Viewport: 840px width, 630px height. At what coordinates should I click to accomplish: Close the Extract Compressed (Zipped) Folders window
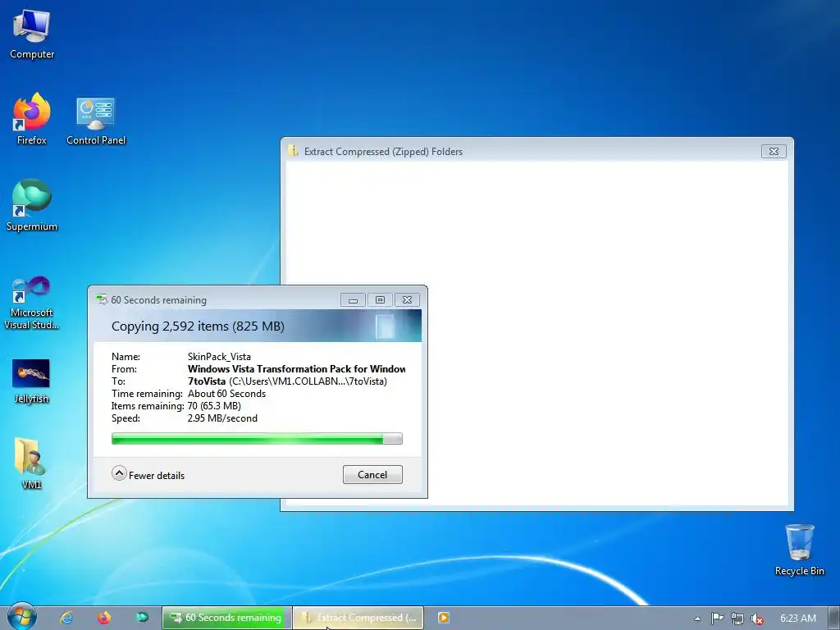click(x=774, y=152)
